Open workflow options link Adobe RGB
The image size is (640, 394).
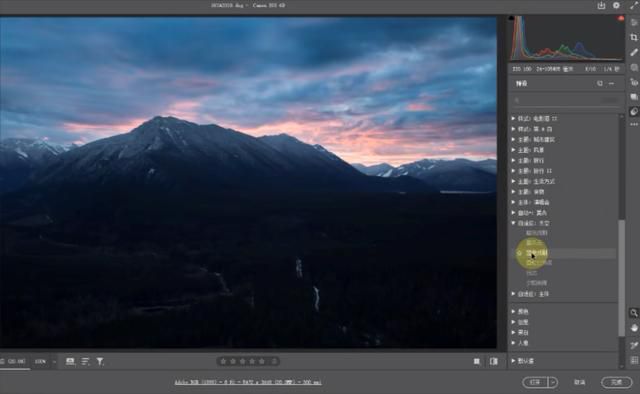248,383
